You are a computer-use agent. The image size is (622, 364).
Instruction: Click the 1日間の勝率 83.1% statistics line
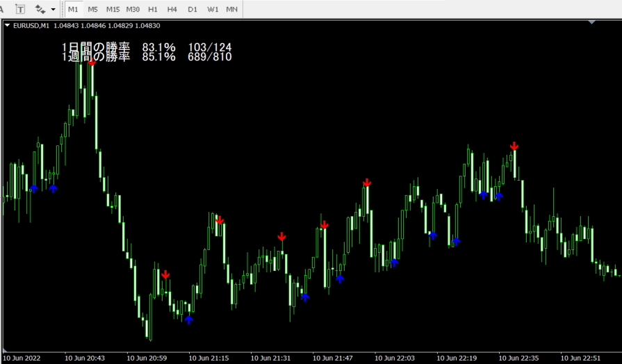click(x=147, y=47)
